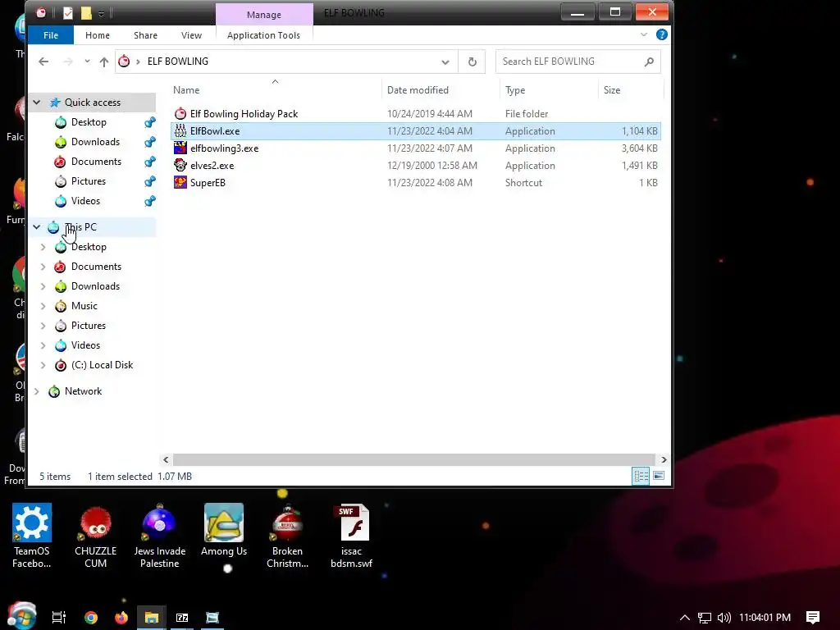Open the address bar history dropdown
The width and height of the screenshot is (840, 630).
(x=445, y=62)
